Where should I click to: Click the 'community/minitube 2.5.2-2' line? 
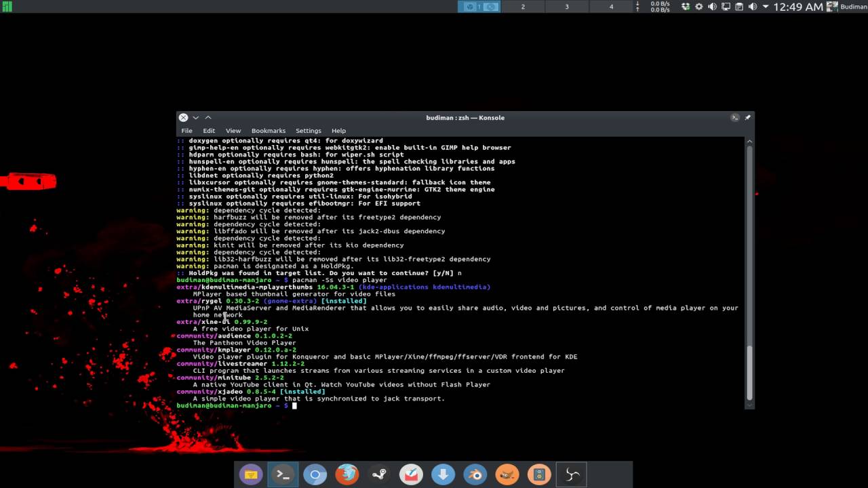click(230, 378)
